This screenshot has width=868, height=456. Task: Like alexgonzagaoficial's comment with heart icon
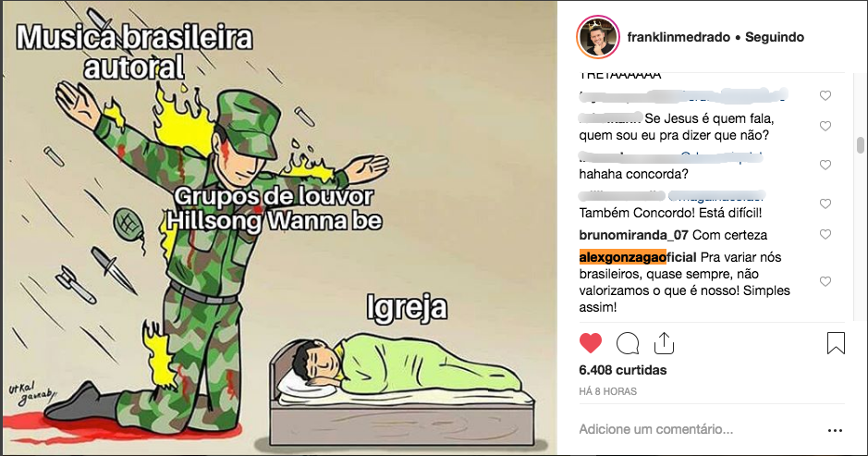click(825, 281)
